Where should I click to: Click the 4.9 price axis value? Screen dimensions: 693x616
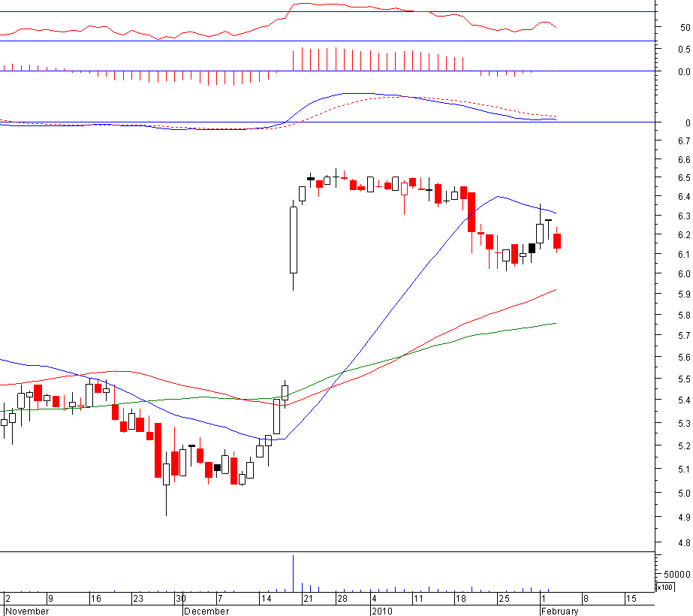click(684, 517)
